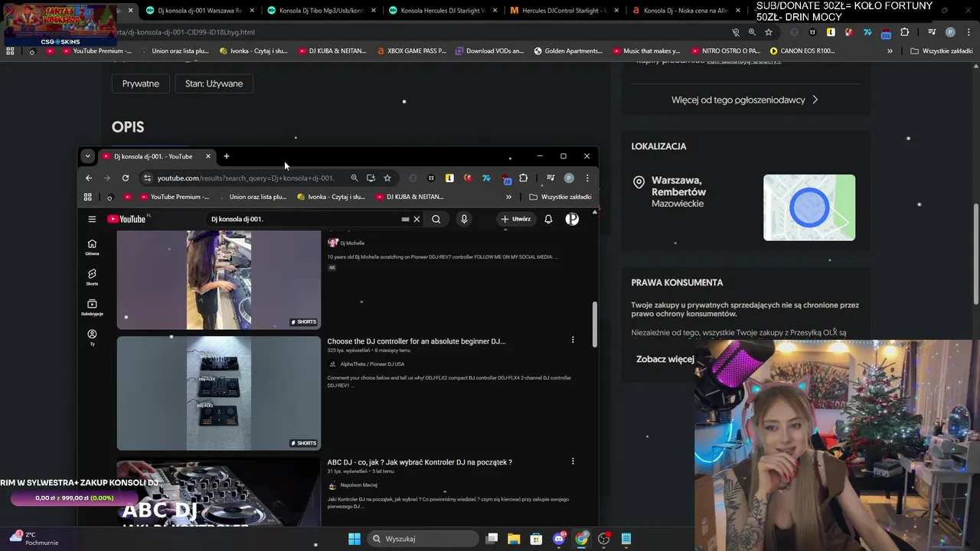Open Shorts in YouTube sidebar

(92, 277)
